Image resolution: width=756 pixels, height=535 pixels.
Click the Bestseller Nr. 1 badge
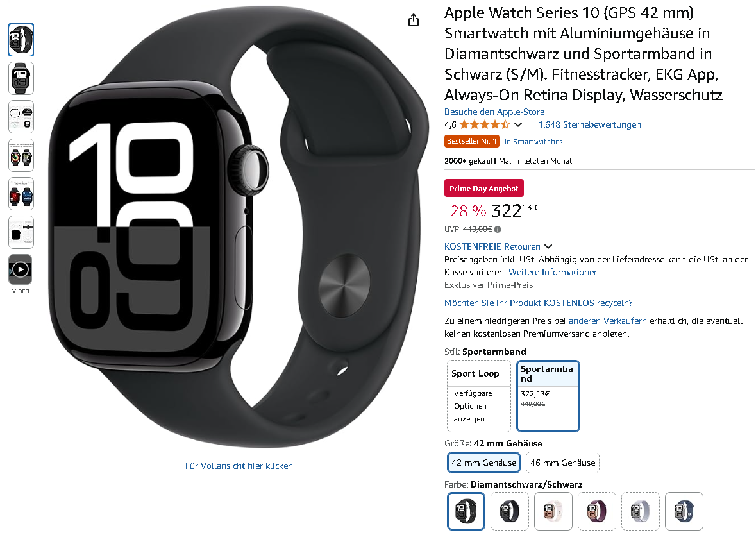(x=471, y=141)
